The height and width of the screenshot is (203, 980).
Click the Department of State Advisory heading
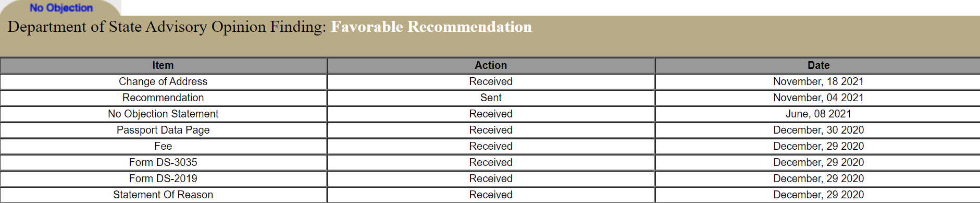coord(167,27)
